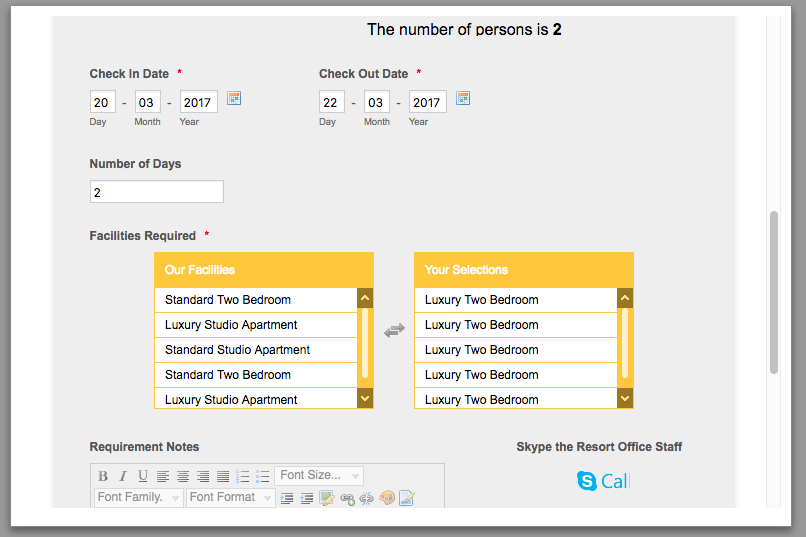Click the Skype the Resort Office Staff text

coord(599,447)
